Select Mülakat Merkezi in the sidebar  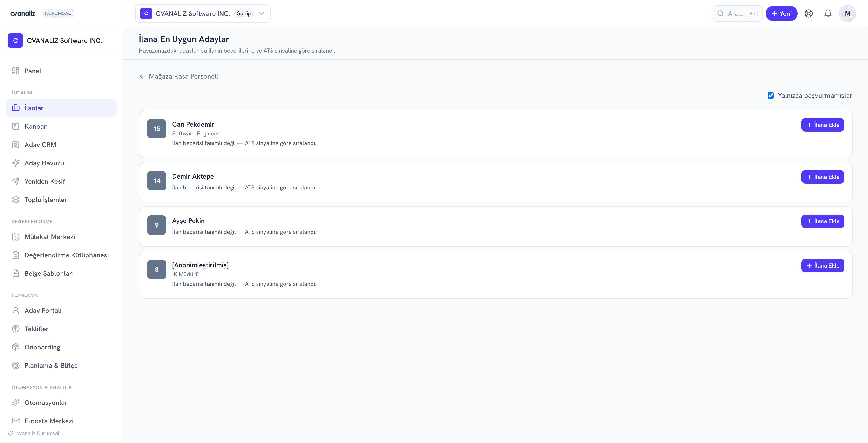[61, 237]
